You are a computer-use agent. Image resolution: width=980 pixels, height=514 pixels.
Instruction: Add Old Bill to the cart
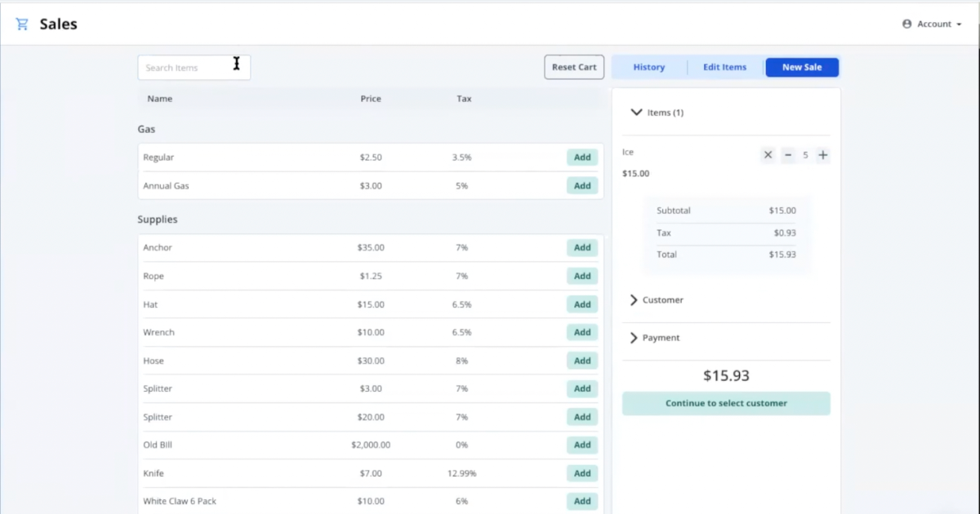(x=581, y=445)
